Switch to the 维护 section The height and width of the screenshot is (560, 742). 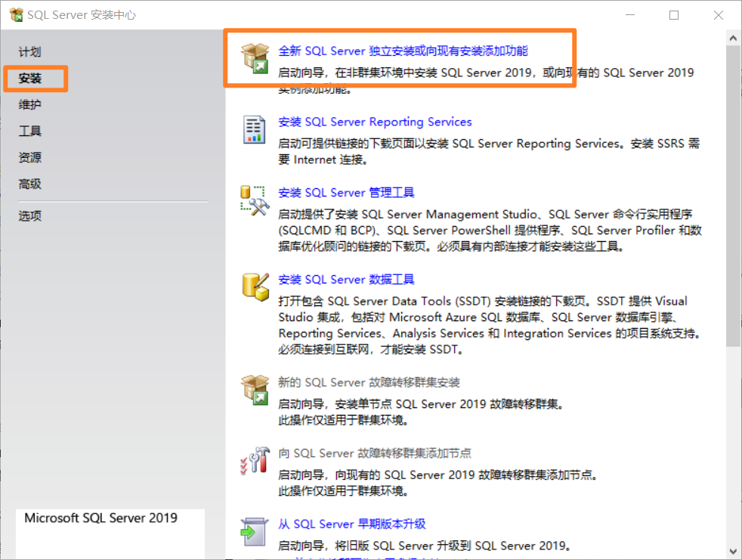pyautogui.click(x=29, y=104)
